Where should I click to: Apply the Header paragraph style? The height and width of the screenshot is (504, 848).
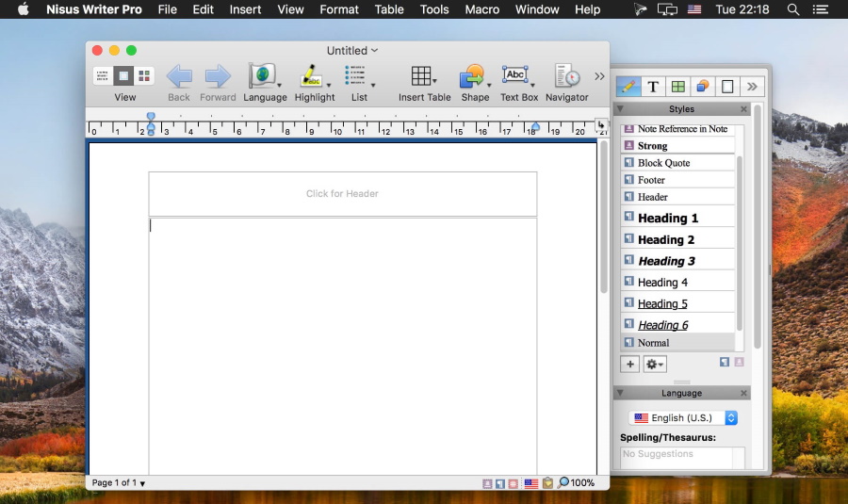point(677,197)
